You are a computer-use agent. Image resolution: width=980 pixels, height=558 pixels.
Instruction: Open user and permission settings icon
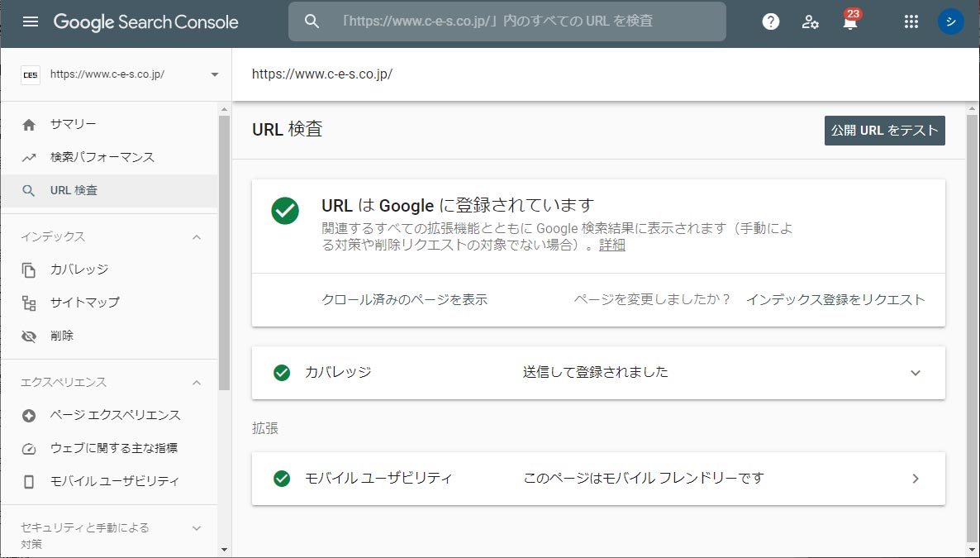pos(810,21)
